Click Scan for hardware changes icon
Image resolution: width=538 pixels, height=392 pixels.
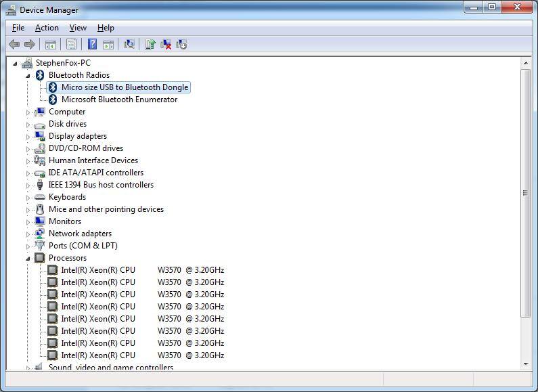coord(129,45)
